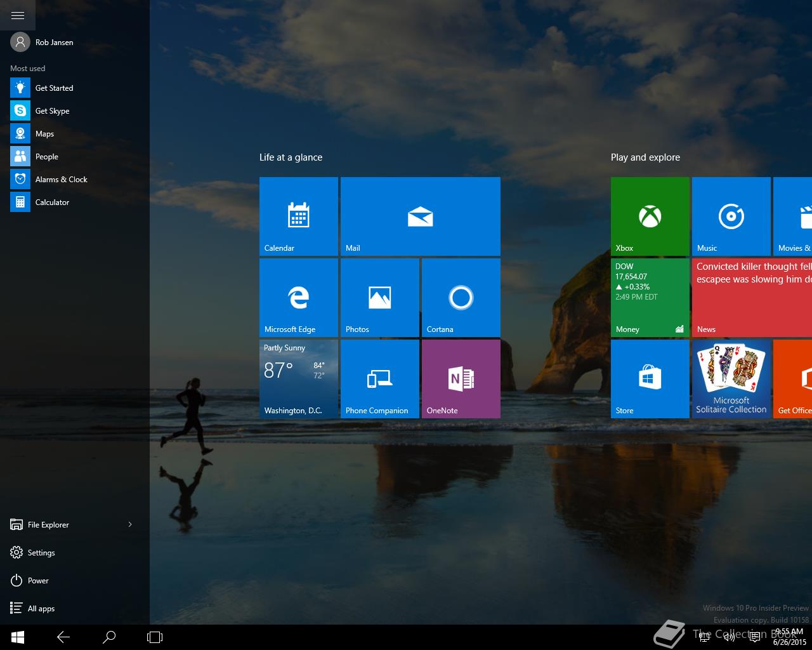Open Weather tile for Washington, D.C.
This screenshot has width=812, height=650.
[x=299, y=379]
